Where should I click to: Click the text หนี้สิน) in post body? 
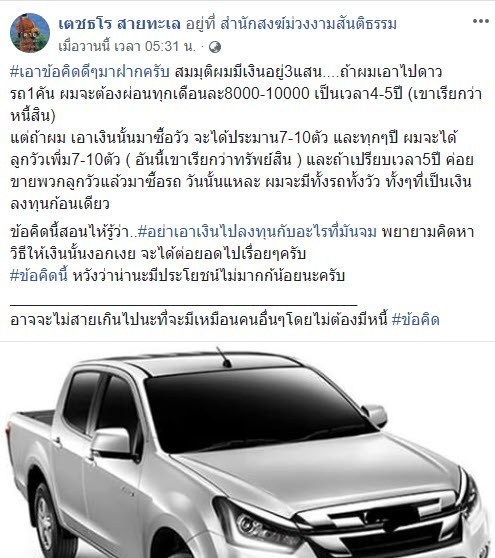point(33,116)
